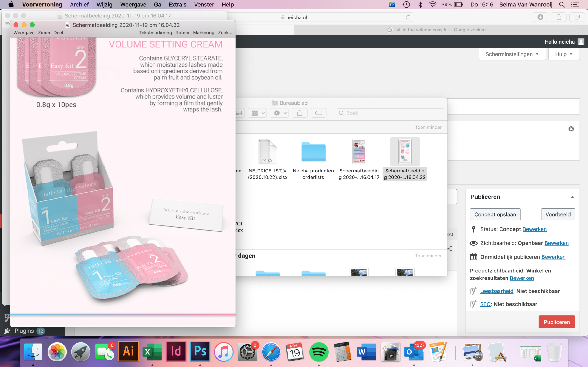This screenshot has width=588, height=367.
Task: Click the Safari share icon
Action: [x=559, y=17]
